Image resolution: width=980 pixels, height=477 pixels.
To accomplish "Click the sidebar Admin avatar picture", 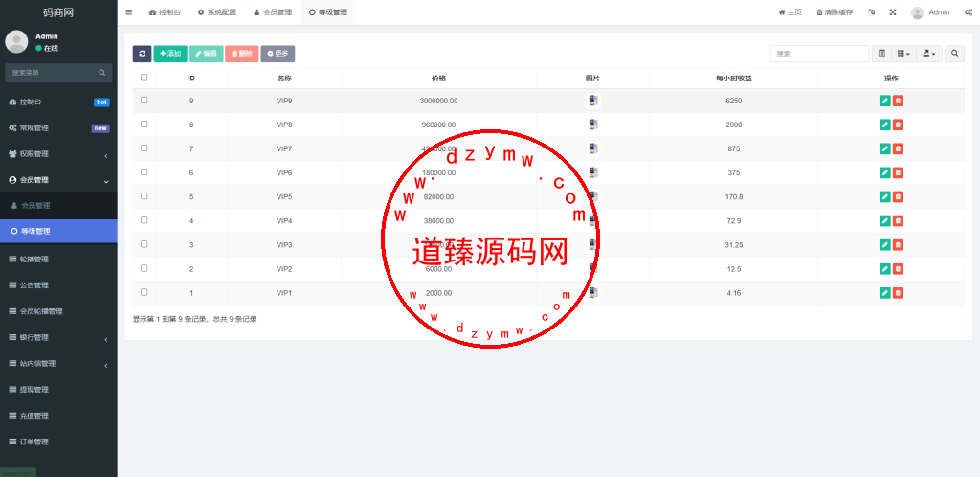I will 16,42.
